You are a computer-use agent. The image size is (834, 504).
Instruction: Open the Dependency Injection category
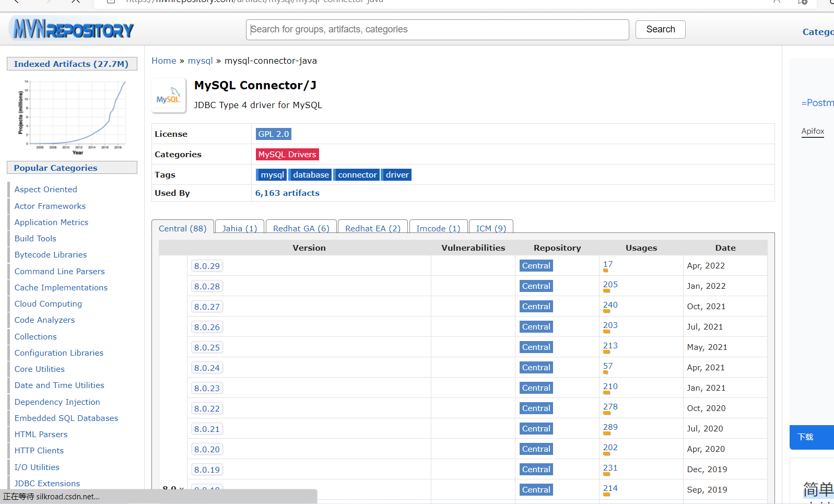(57, 402)
